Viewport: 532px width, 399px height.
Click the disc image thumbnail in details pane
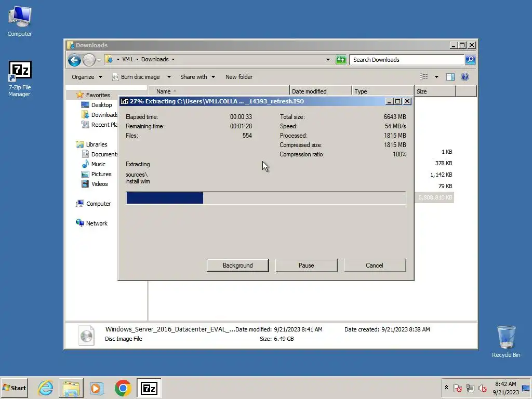87,335
